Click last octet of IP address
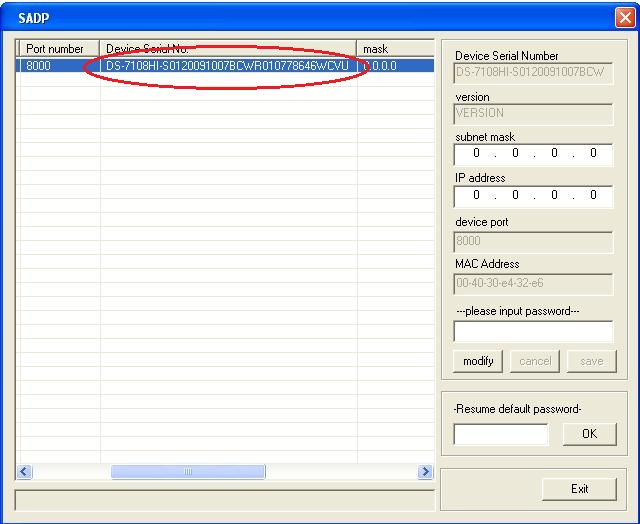 pyautogui.click(x=593, y=195)
